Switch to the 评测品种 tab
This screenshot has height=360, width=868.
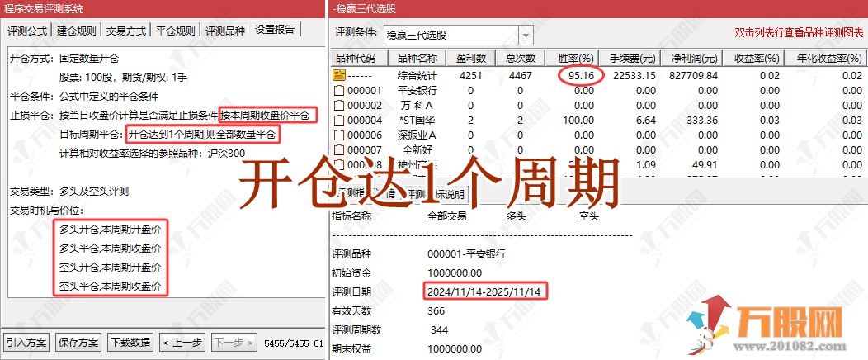tap(224, 31)
